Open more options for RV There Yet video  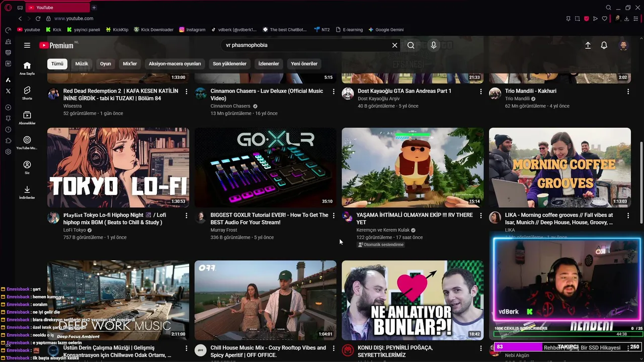(x=480, y=216)
